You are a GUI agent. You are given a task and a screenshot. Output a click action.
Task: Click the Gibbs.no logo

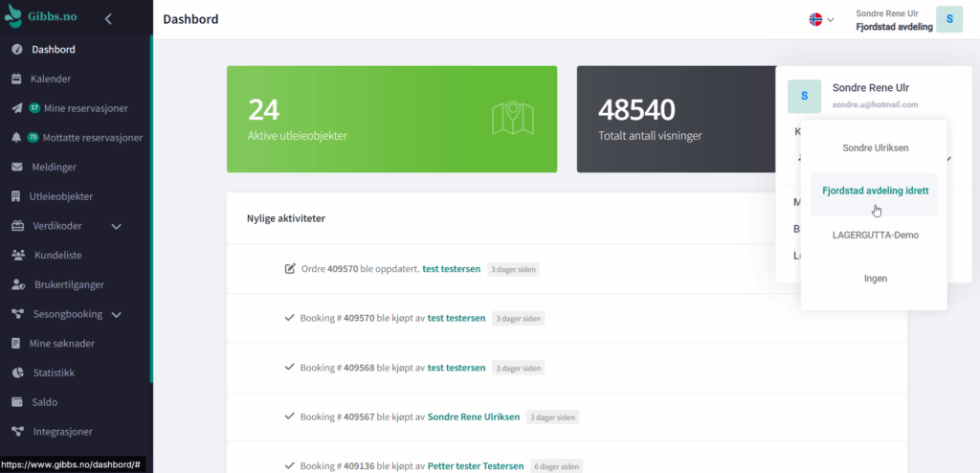point(41,16)
